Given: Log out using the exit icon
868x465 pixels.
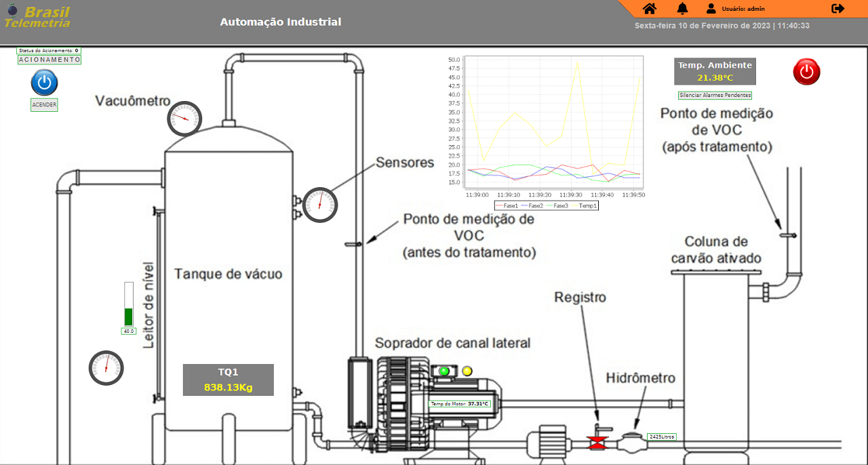Looking at the screenshot, I should tap(837, 9).
